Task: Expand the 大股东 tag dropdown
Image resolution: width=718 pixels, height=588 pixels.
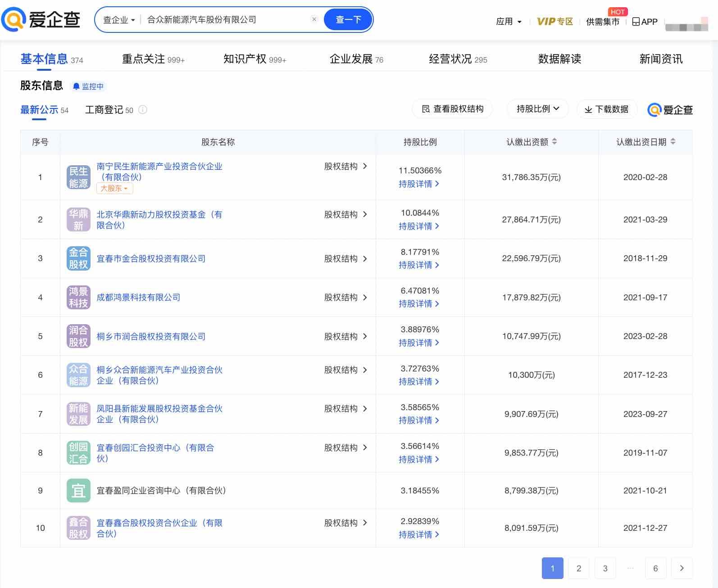Action: pyautogui.click(x=114, y=189)
